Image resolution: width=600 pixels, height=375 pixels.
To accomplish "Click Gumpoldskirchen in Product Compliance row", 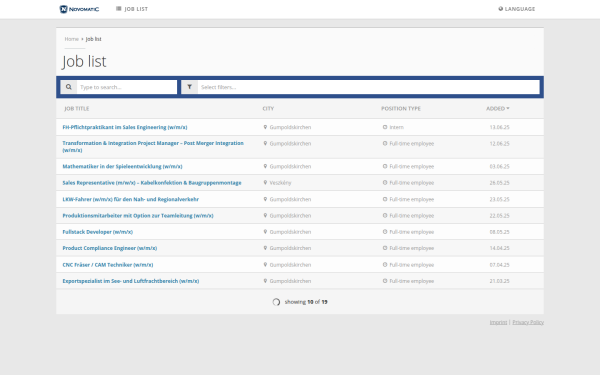I will tap(290, 248).
